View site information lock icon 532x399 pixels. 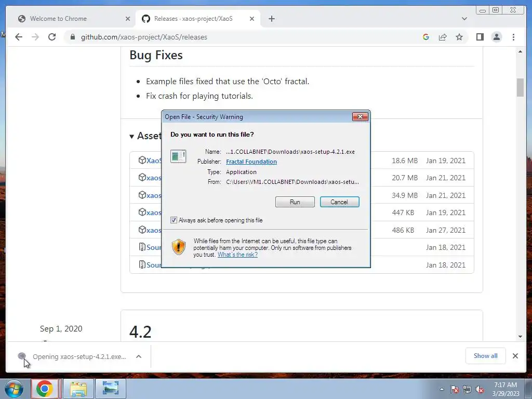click(73, 37)
